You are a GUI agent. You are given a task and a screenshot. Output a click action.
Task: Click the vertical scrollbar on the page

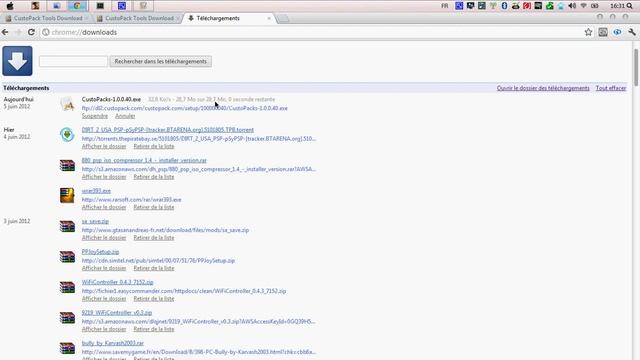coord(636,67)
